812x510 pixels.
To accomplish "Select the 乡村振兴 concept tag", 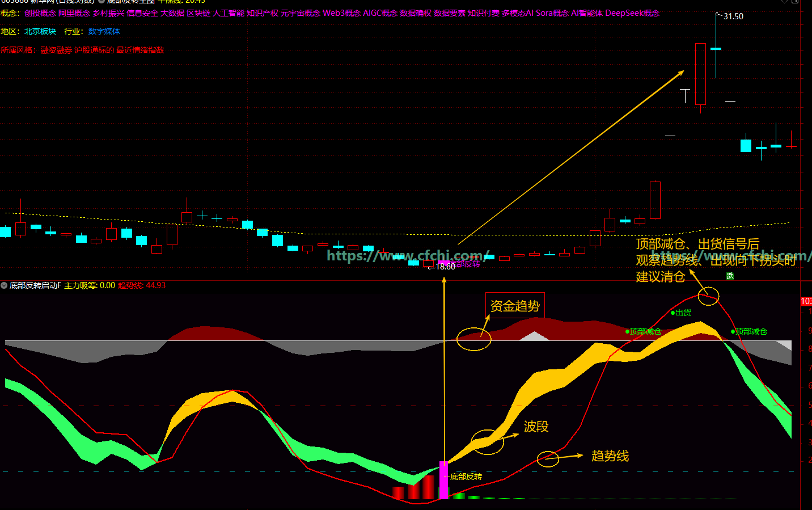I will pos(108,13).
